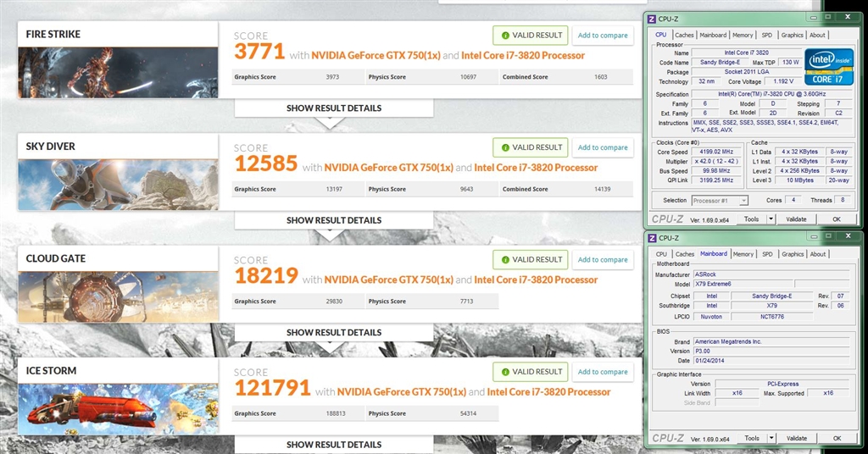Expand Cloud Gate Show Result Details
This screenshot has height=454, width=868.
click(334, 333)
